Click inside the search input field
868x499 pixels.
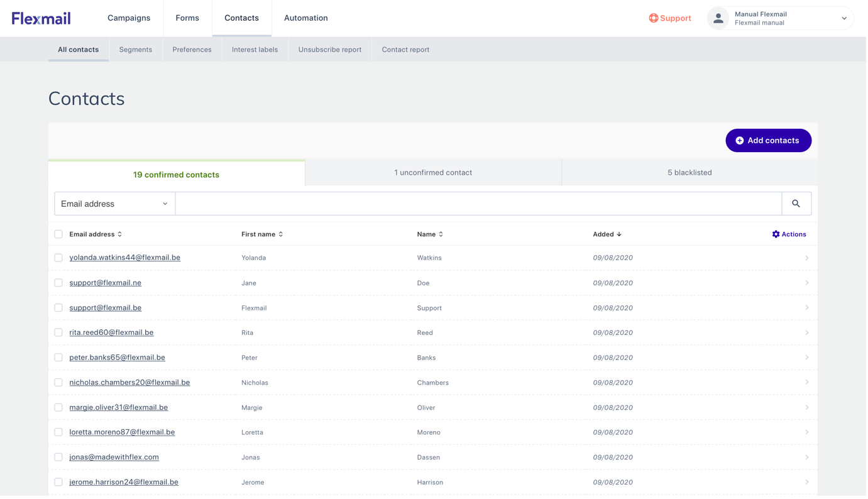(x=478, y=203)
